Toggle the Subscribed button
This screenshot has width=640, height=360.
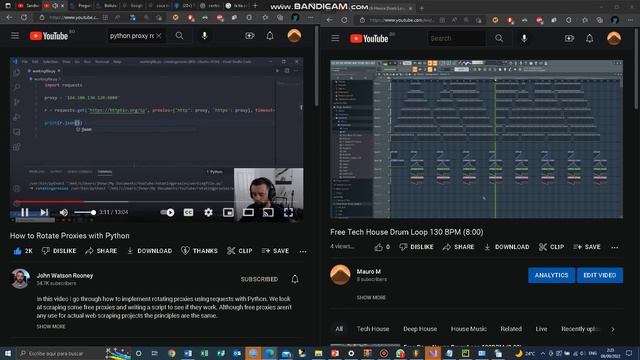tap(259, 279)
